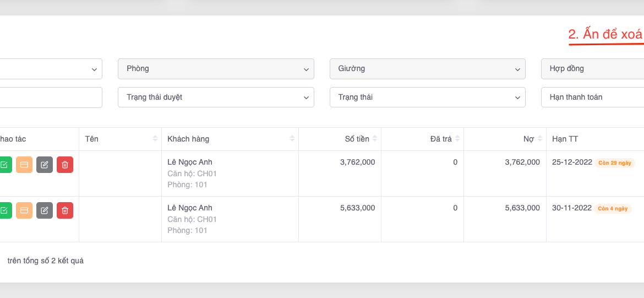
Task: Click the Hạn thanh toán filter field
Action: point(592,97)
